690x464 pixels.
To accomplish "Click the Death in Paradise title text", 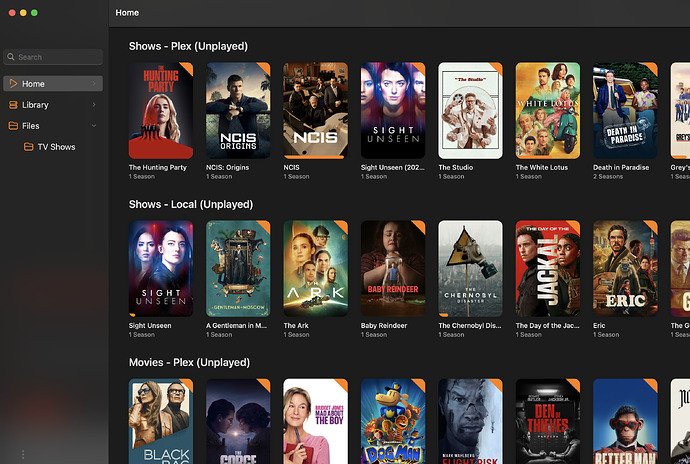I will pos(621,167).
